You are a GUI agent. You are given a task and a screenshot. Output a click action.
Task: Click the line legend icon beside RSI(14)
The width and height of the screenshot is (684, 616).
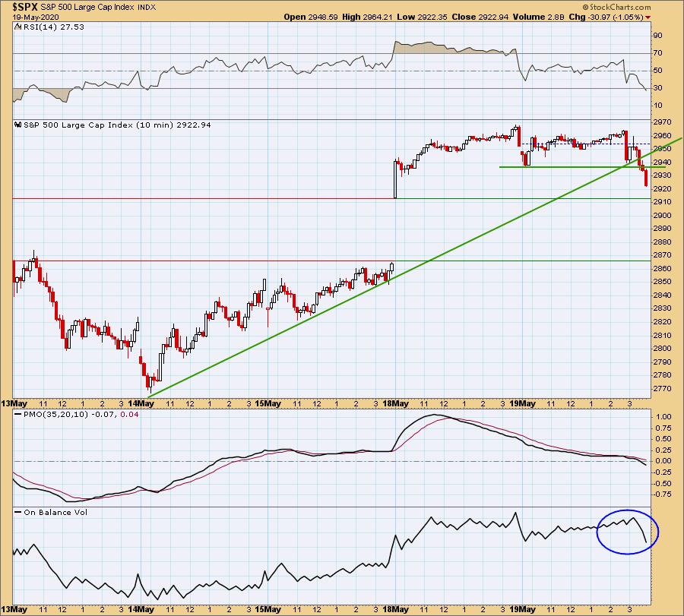click(18, 27)
